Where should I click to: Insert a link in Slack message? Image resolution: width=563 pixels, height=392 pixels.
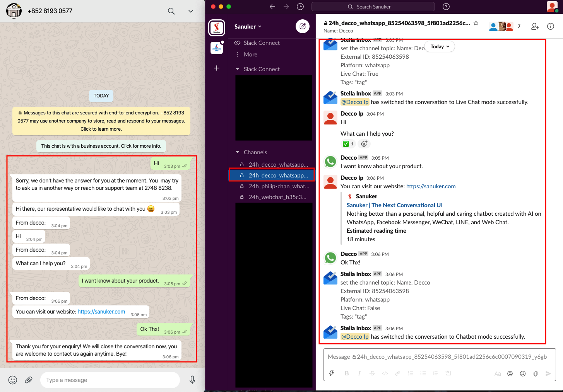click(x=398, y=373)
